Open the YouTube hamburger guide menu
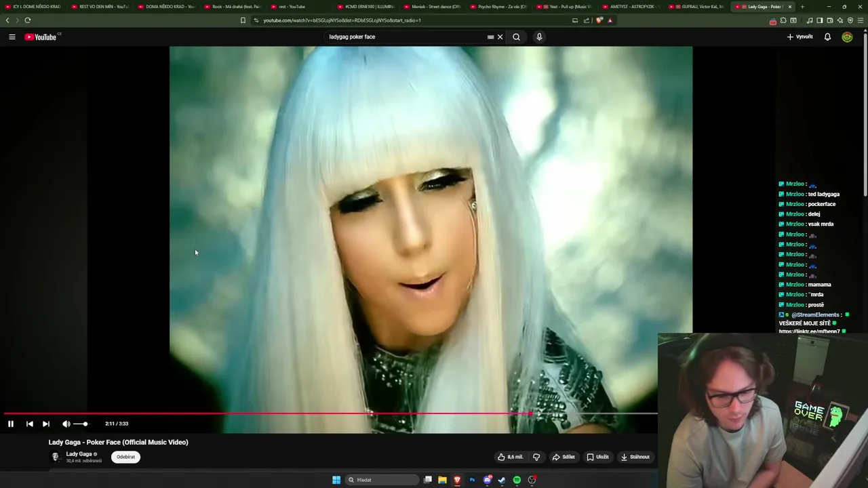Image resolution: width=868 pixels, height=488 pixels. click(12, 37)
